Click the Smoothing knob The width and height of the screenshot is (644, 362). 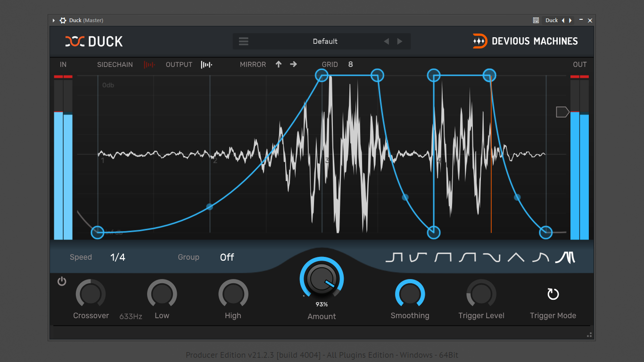point(410,294)
